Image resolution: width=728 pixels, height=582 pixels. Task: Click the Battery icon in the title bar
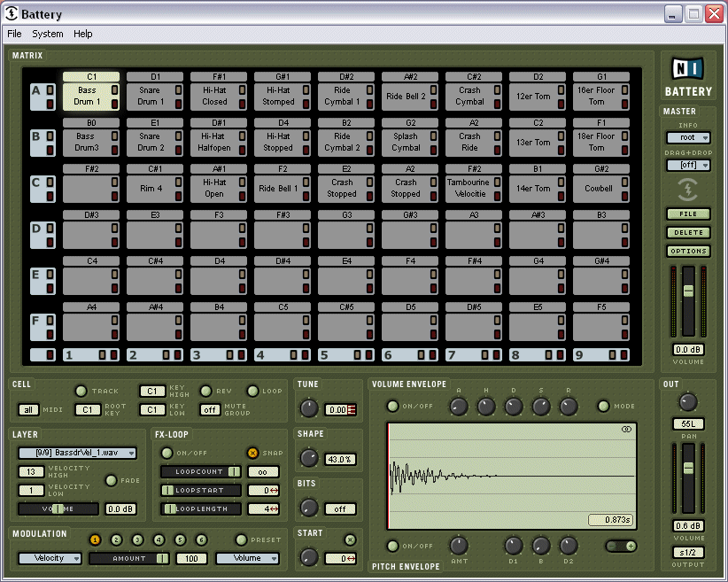12,13
